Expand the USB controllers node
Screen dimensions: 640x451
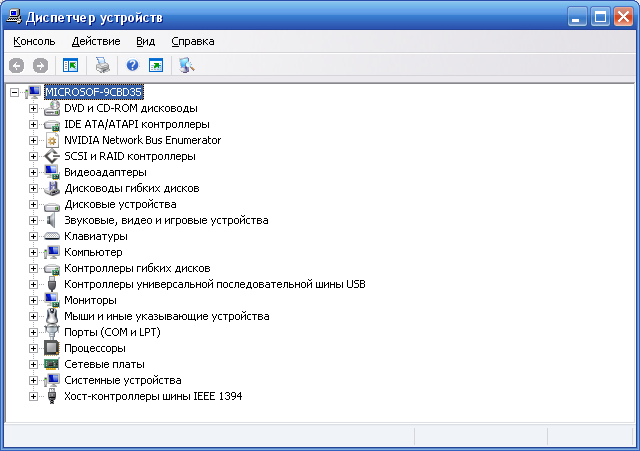(33, 284)
